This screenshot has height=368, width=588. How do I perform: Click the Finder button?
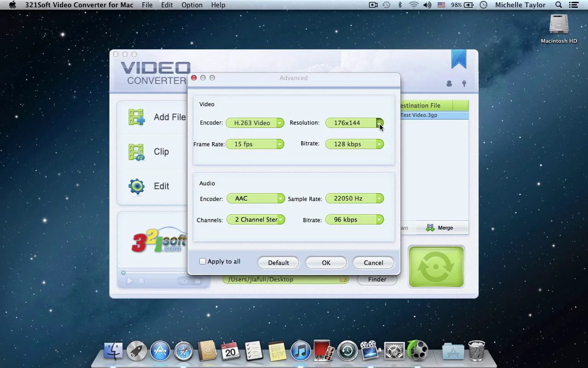(x=377, y=279)
